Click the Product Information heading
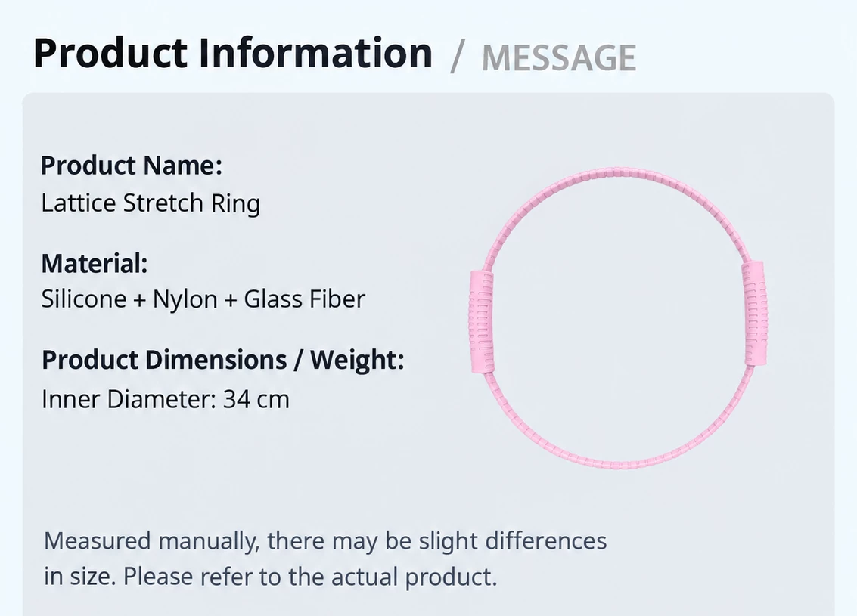The width and height of the screenshot is (857, 616). [x=233, y=54]
